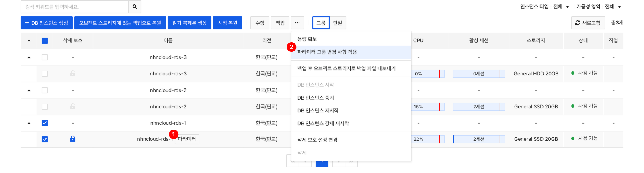The height and width of the screenshot is (173, 644).
Task: Click the 백업 button
Action: click(x=280, y=23)
